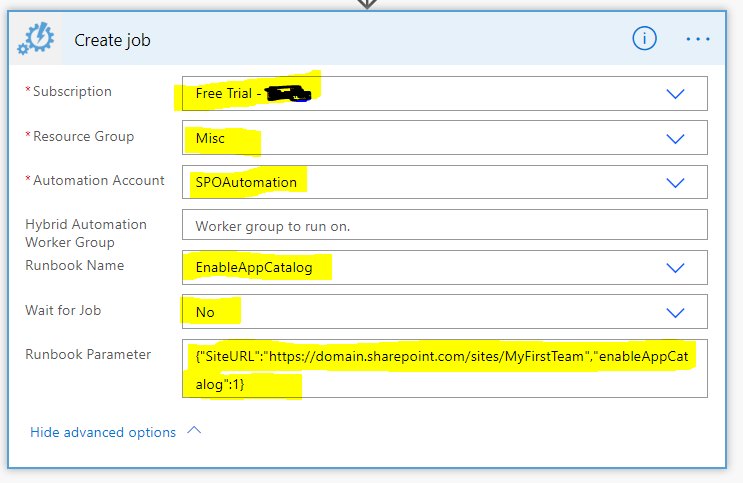Click the SPOAutomation account value
The image size is (743, 483).
click(x=246, y=182)
